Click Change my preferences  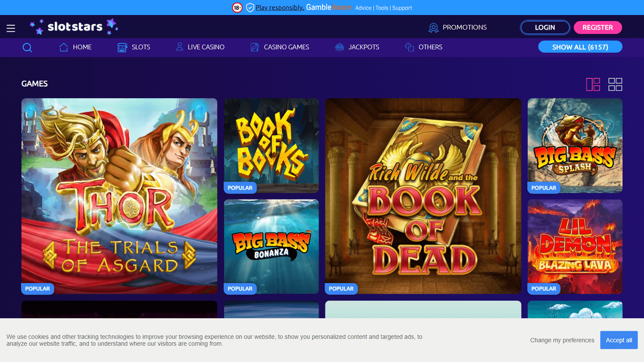(x=562, y=340)
